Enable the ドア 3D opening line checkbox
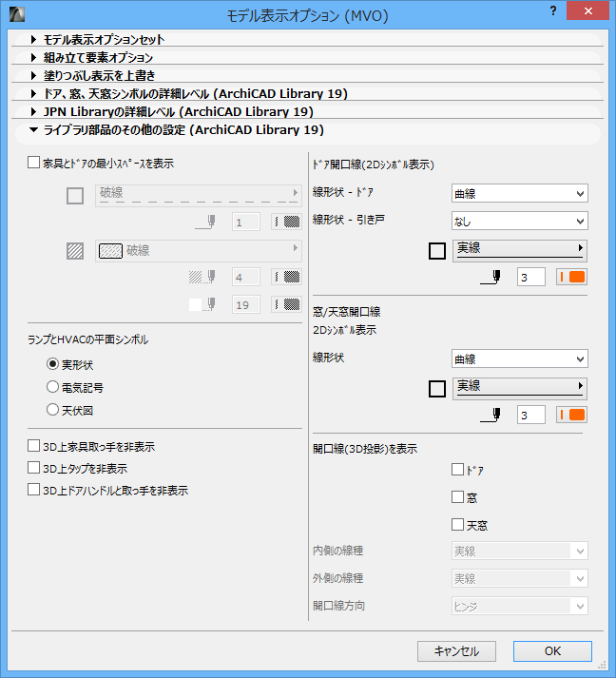Screen dimensions: 616x678 point(457,469)
